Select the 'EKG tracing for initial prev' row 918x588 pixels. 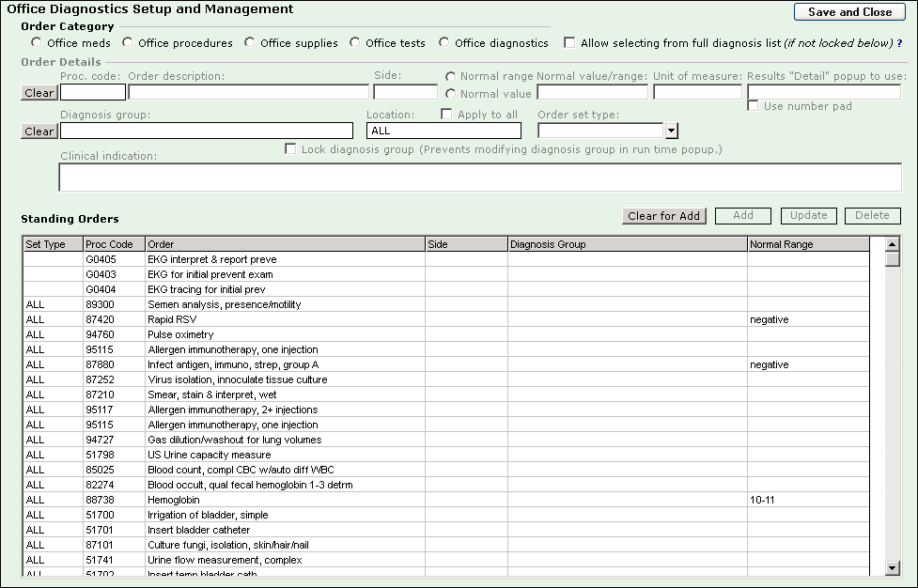(x=446, y=289)
